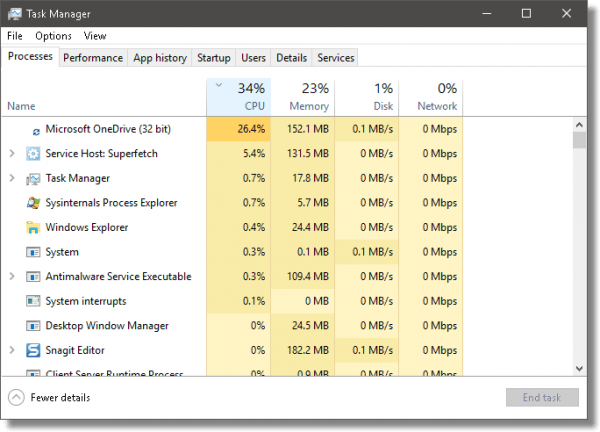Click the Service Host: Superfetch gear icon
This screenshot has width=600, height=432.
point(33,154)
